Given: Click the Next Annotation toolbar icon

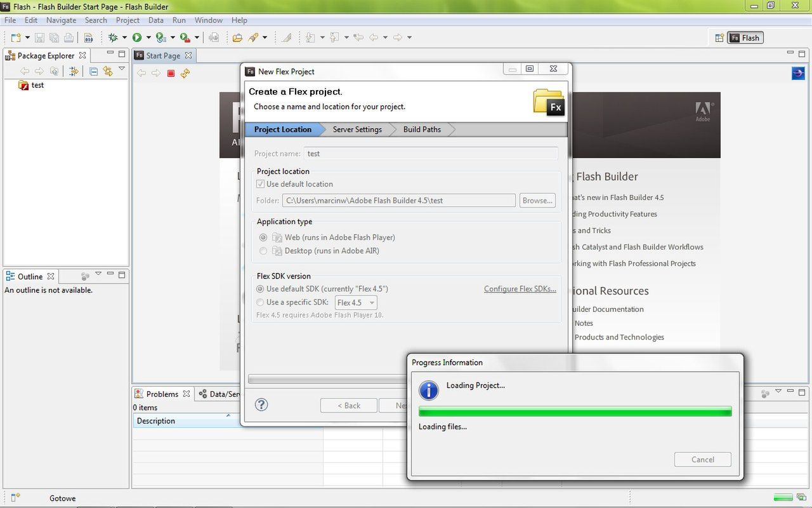Looking at the screenshot, I should 310,37.
